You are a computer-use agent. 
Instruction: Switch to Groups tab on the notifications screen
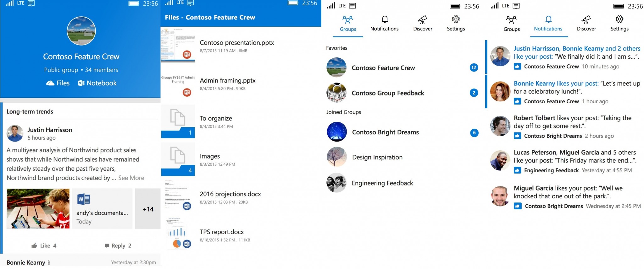click(x=511, y=24)
